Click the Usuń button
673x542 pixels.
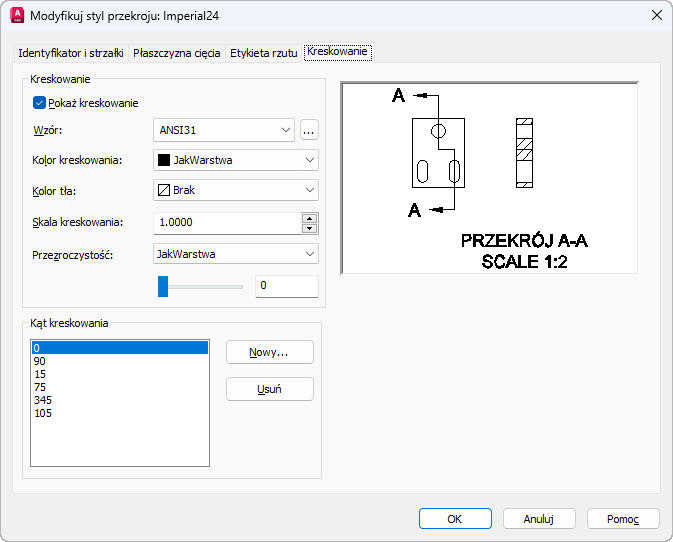[270, 389]
